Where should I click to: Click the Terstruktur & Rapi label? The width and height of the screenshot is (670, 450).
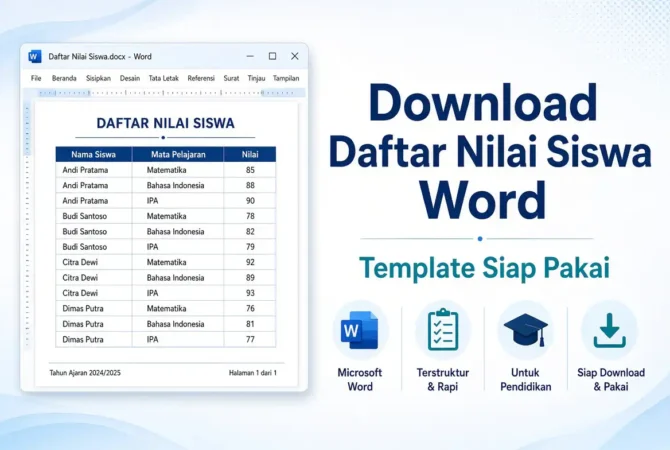[x=443, y=379]
